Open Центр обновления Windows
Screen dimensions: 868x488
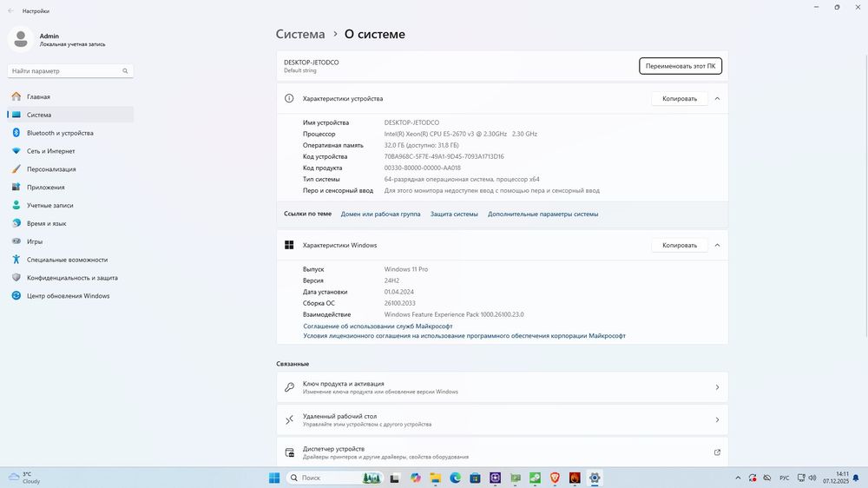(70, 296)
